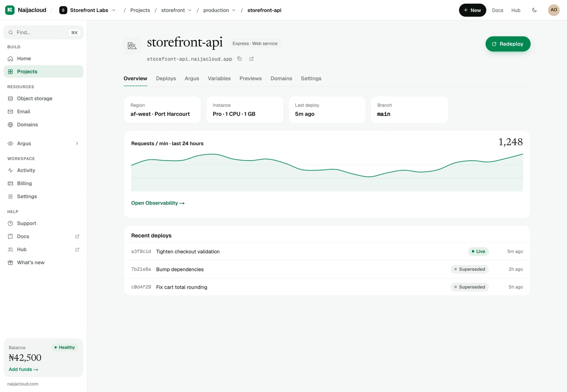Image resolution: width=567 pixels, height=392 pixels.
Task: Open the AO user avatar menu
Action: coord(554,10)
